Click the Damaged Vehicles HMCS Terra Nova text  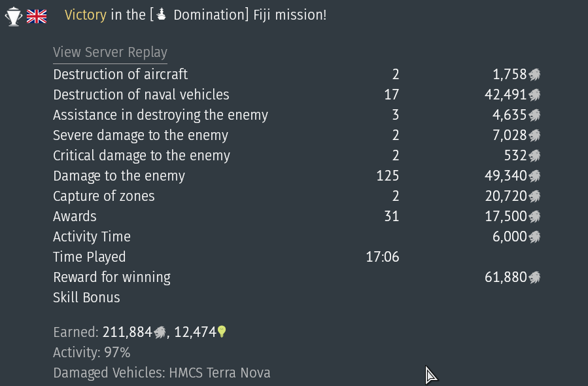pyautogui.click(x=162, y=373)
